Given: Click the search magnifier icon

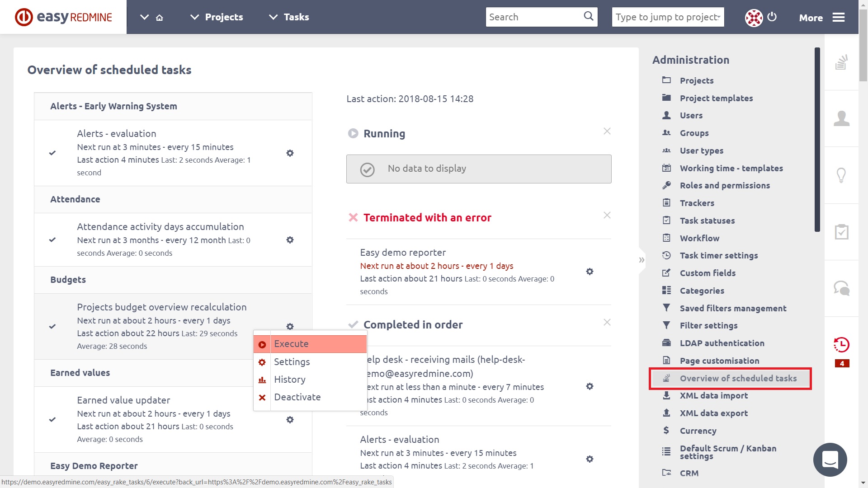Looking at the screenshot, I should pyautogui.click(x=588, y=17).
